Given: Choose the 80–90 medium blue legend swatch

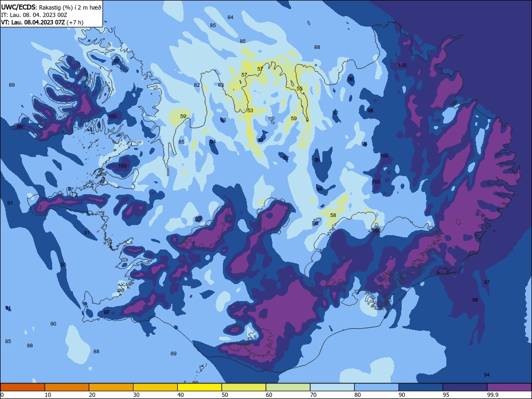Looking at the screenshot, I should tap(377, 387).
